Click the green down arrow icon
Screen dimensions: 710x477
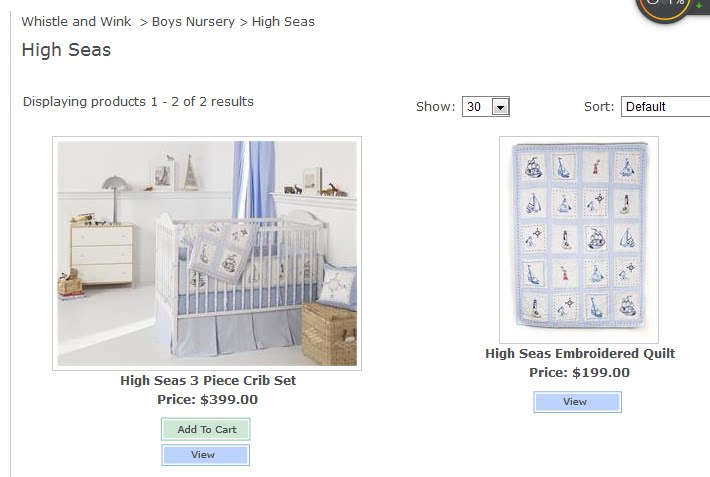point(697,5)
